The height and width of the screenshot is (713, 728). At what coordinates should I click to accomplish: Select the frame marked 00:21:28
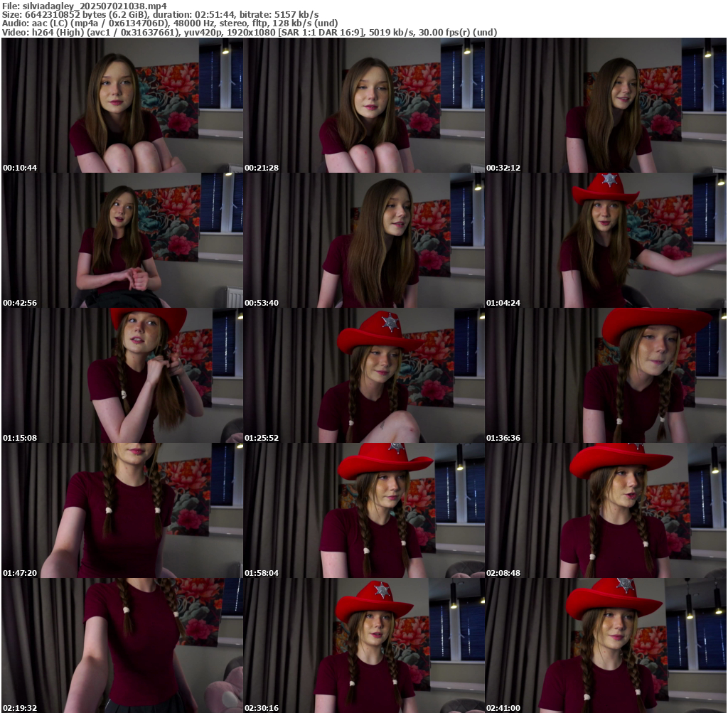[364, 105]
